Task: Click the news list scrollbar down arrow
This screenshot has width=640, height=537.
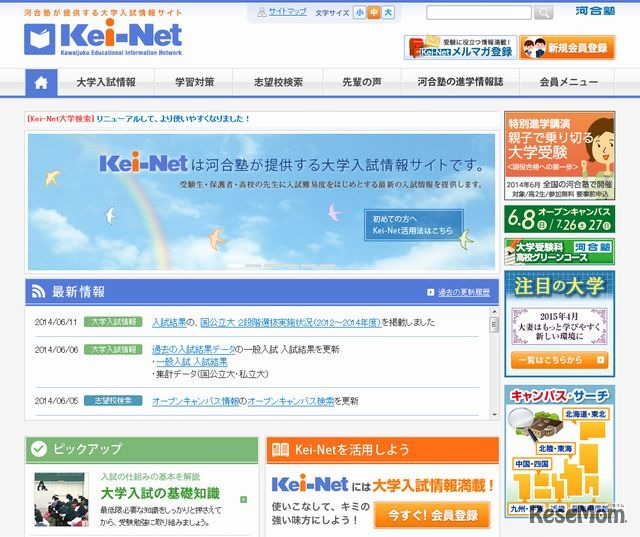Action: click(494, 415)
